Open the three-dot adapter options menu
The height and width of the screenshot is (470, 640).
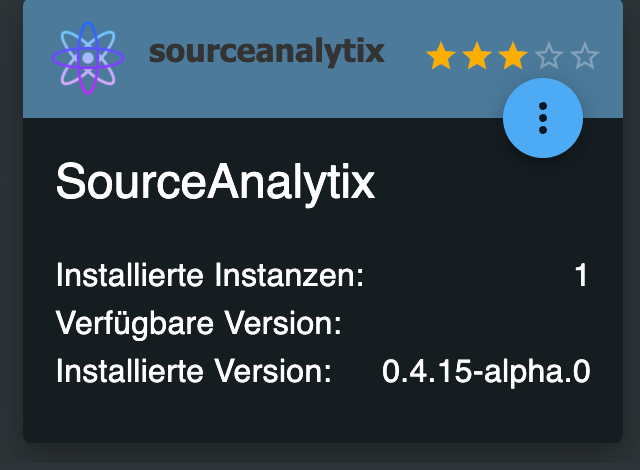[x=543, y=117]
